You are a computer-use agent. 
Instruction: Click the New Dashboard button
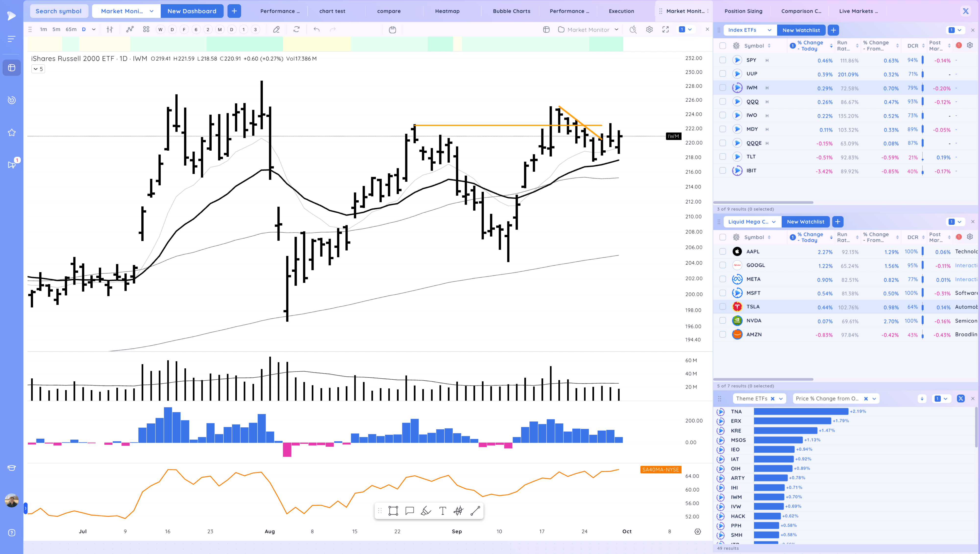[192, 11]
